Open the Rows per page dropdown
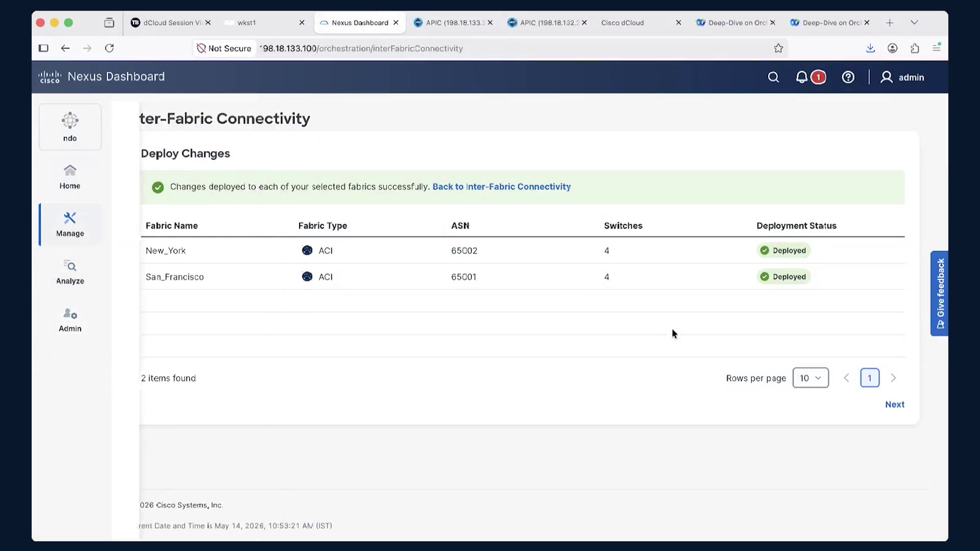This screenshot has height=551, width=980. click(x=811, y=378)
